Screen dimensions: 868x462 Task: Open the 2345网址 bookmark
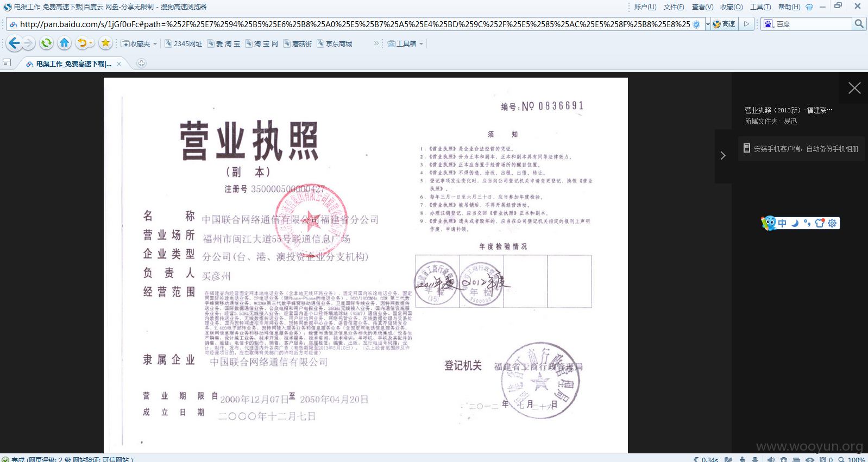click(x=184, y=43)
